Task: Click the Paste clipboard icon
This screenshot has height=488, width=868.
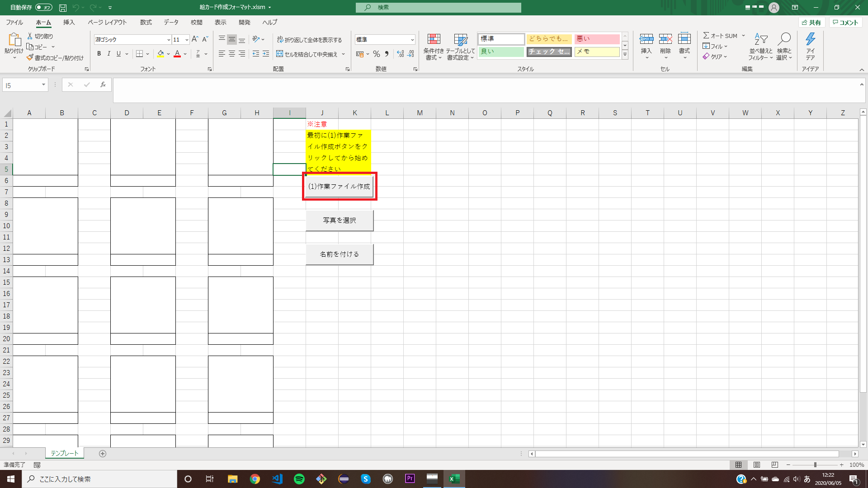Action: [14, 40]
